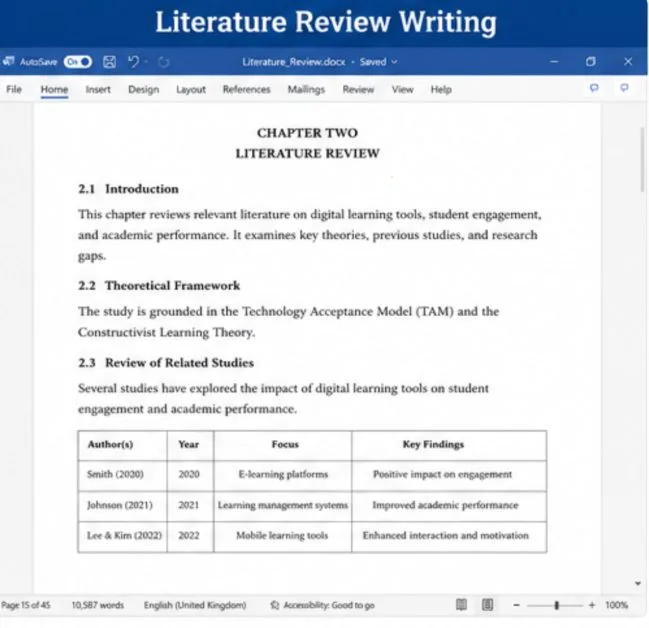Viewport: 649px width, 628px height.
Task: Click the Literature_Review.docx file name
Action: coord(293,62)
